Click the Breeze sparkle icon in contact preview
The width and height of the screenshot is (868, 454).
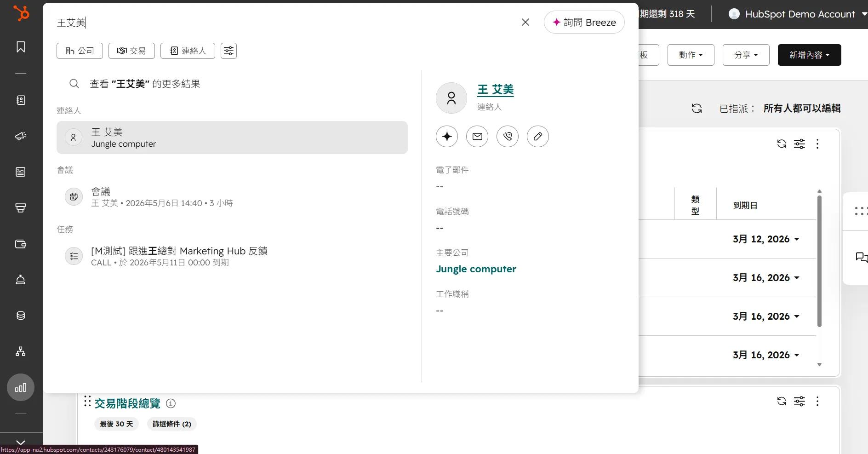pos(447,136)
